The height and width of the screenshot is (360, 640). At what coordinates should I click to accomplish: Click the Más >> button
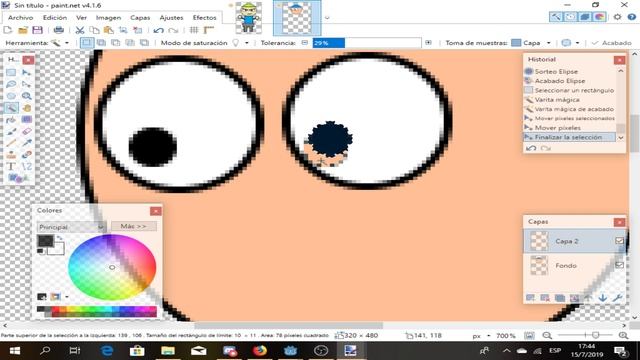(133, 226)
